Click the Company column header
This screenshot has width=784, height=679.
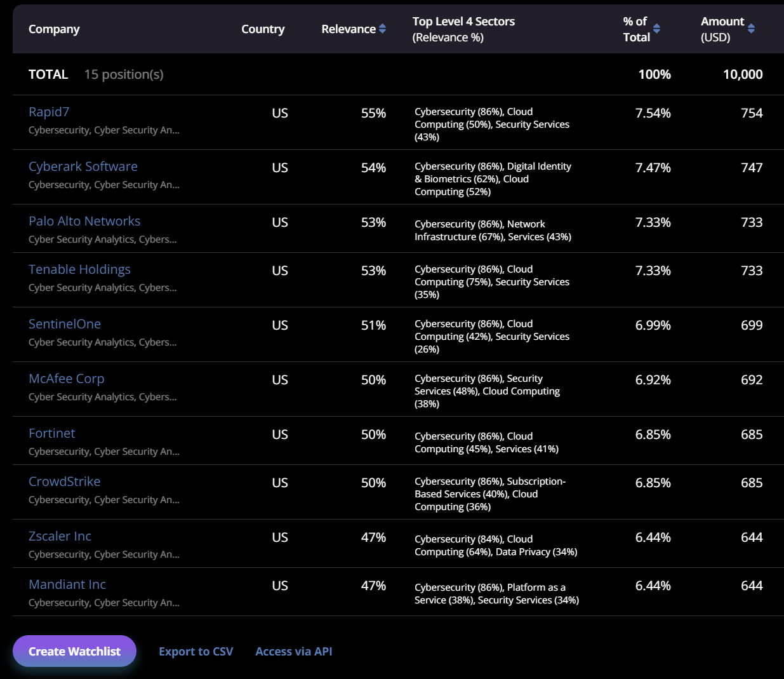point(54,29)
